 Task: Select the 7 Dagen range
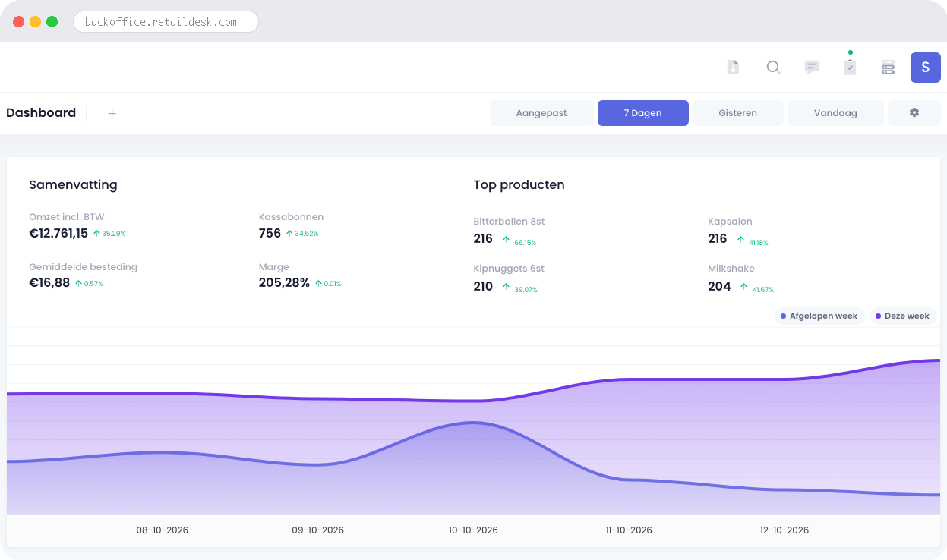click(x=642, y=113)
